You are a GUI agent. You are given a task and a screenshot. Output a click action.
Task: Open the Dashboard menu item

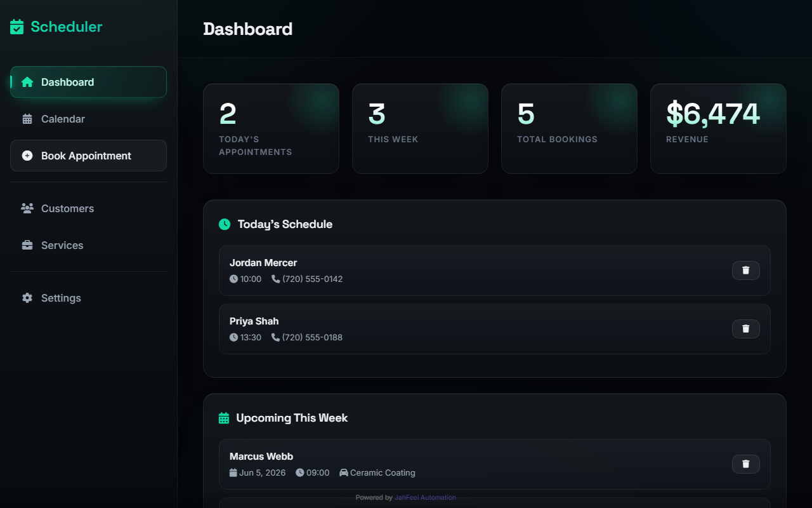(88, 82)
